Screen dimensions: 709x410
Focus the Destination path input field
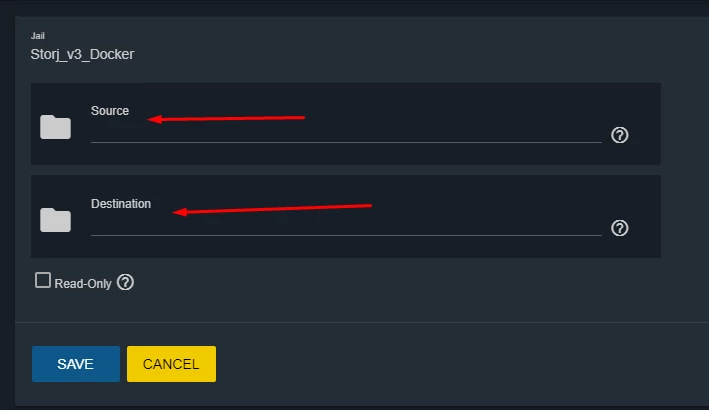(x=346, y=226)
